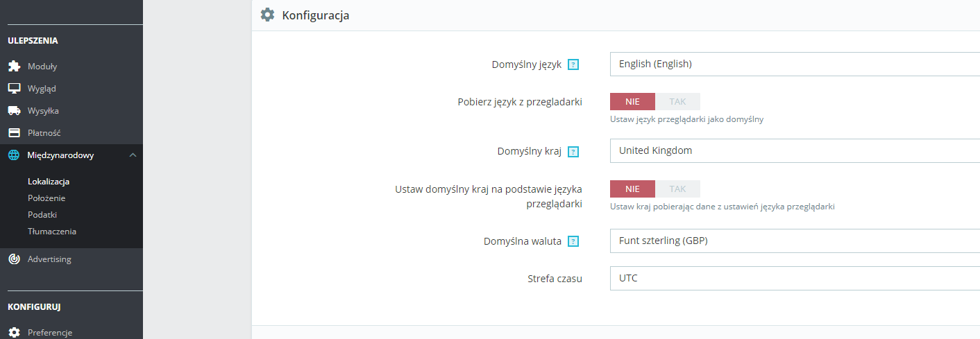Click the Płatność credit card icon
Viewport: 980px width, 339px height.
tap(14, 133)
